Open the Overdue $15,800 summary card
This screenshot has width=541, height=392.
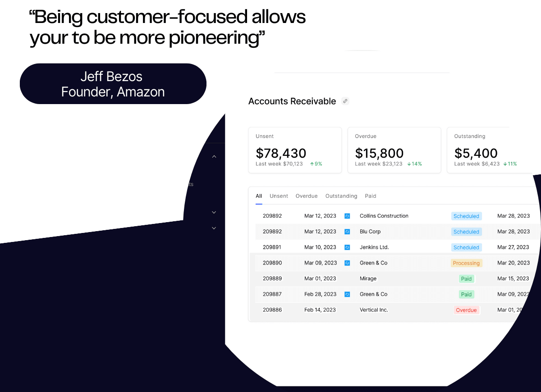click(x=394, y=150)
